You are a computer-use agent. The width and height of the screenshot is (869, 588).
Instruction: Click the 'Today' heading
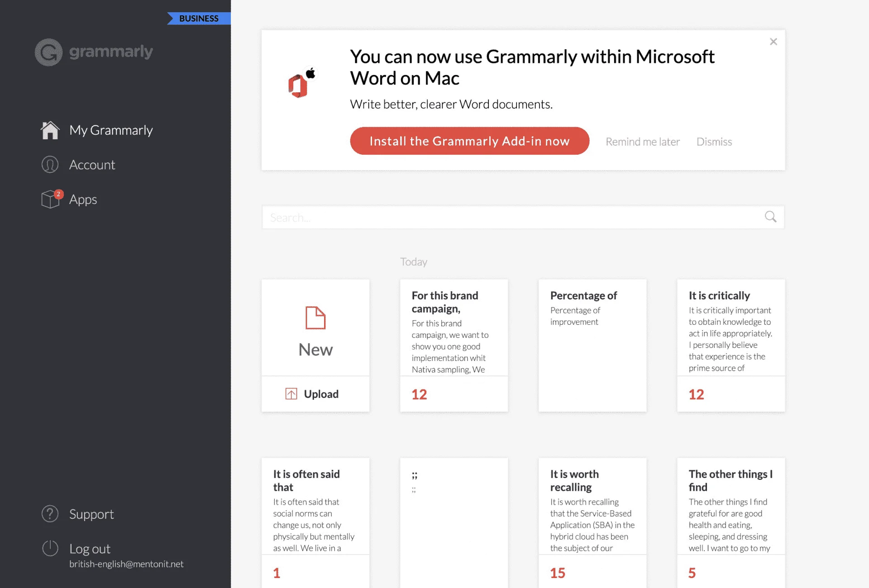pos(414,262)
